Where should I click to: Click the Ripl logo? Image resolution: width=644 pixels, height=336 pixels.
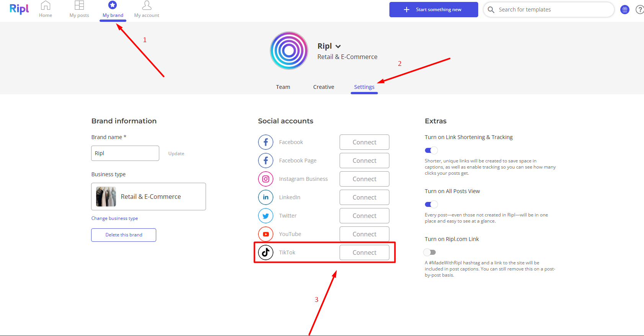19,9
